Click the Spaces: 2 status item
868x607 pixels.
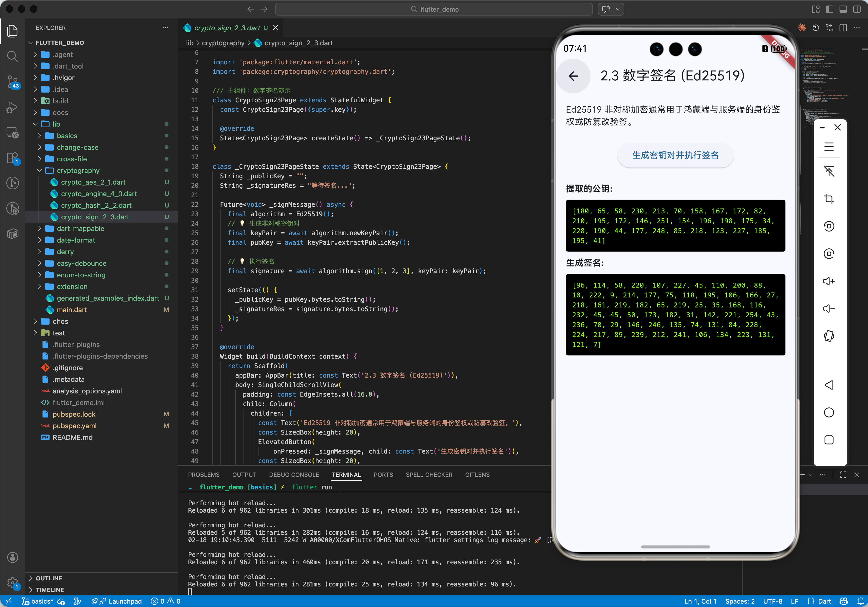point(739,601)
